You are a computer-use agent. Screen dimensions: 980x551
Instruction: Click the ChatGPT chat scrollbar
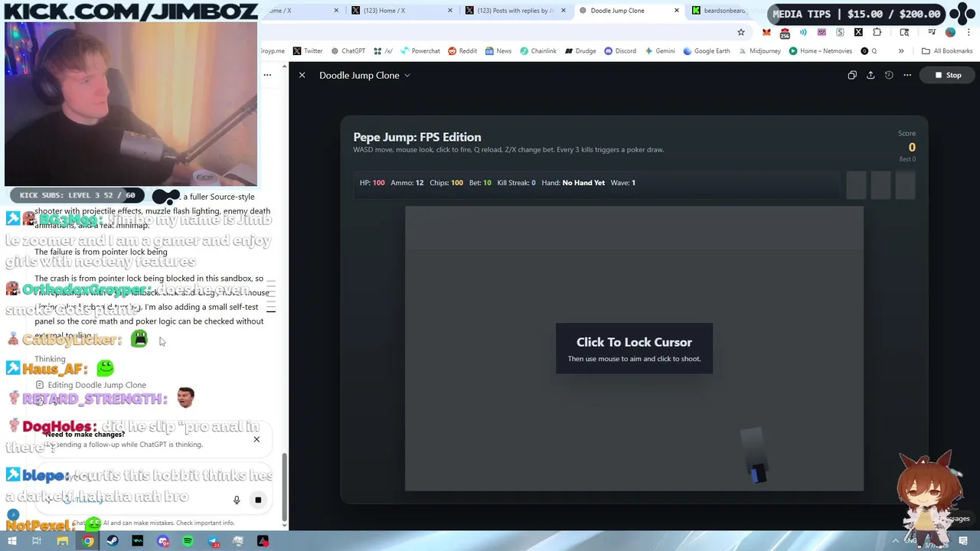coord(285,486)
